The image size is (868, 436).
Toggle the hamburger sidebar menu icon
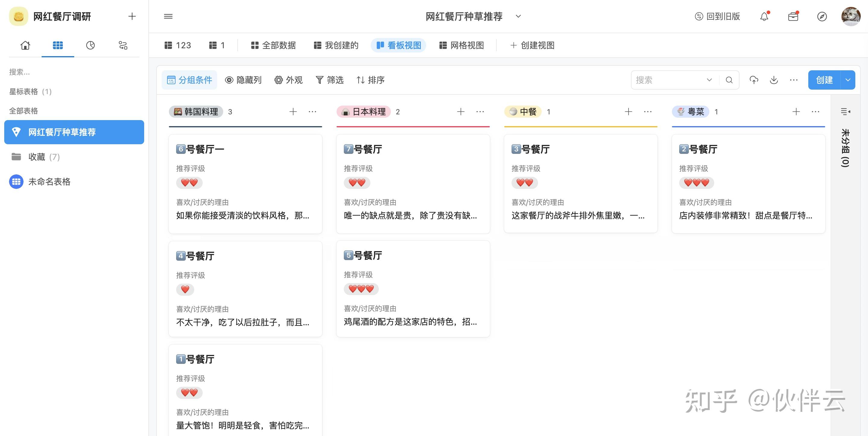168,16
